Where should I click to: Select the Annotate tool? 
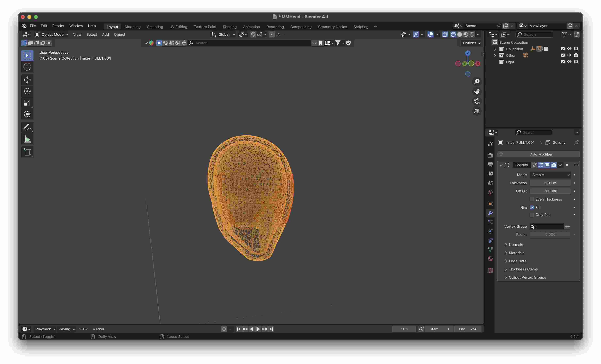click(x=27, y=127)
